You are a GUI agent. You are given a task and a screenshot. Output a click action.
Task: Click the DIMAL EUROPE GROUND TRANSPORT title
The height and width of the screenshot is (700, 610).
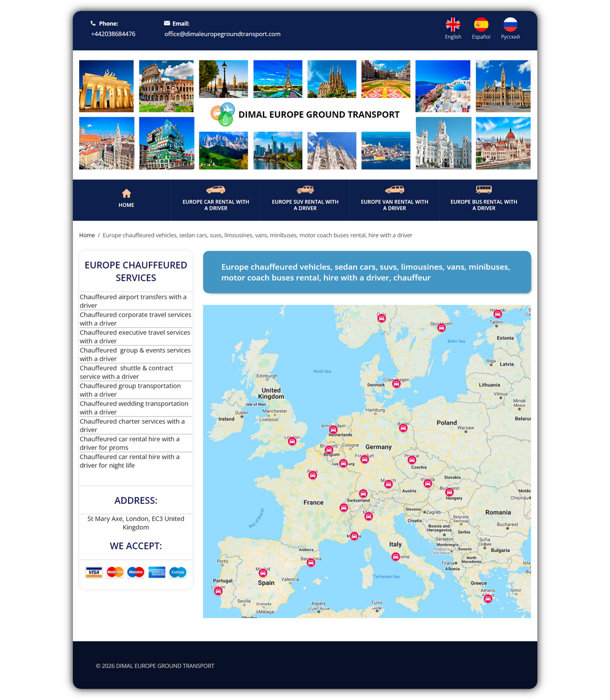(x=319, y=115)
